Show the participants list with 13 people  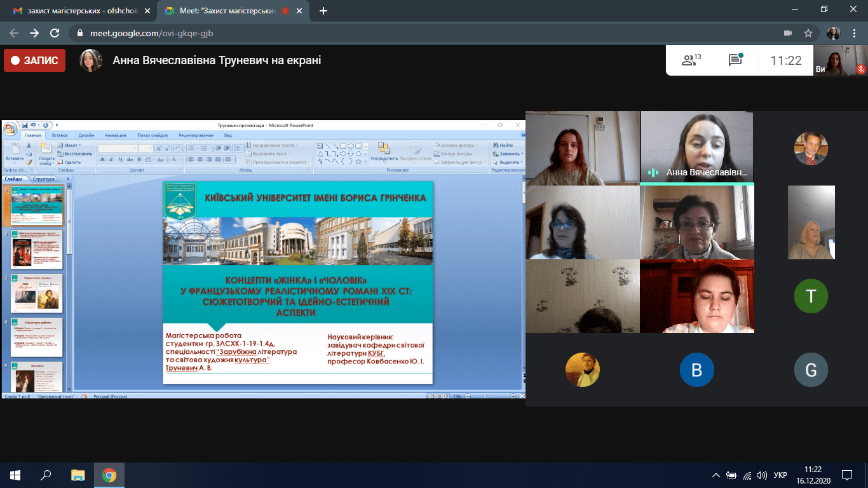tap(691, 60)
